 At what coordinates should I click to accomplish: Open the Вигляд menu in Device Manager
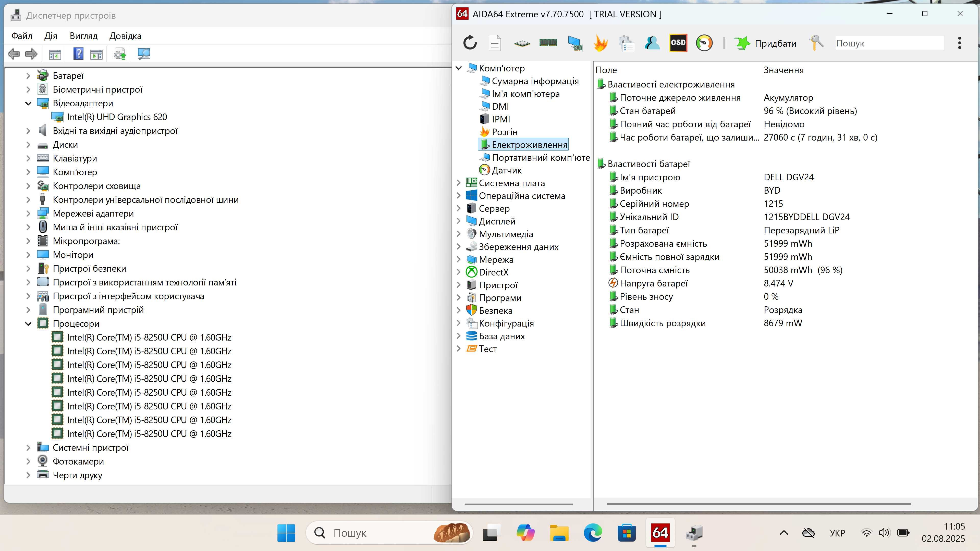click(x=84, y=36)
